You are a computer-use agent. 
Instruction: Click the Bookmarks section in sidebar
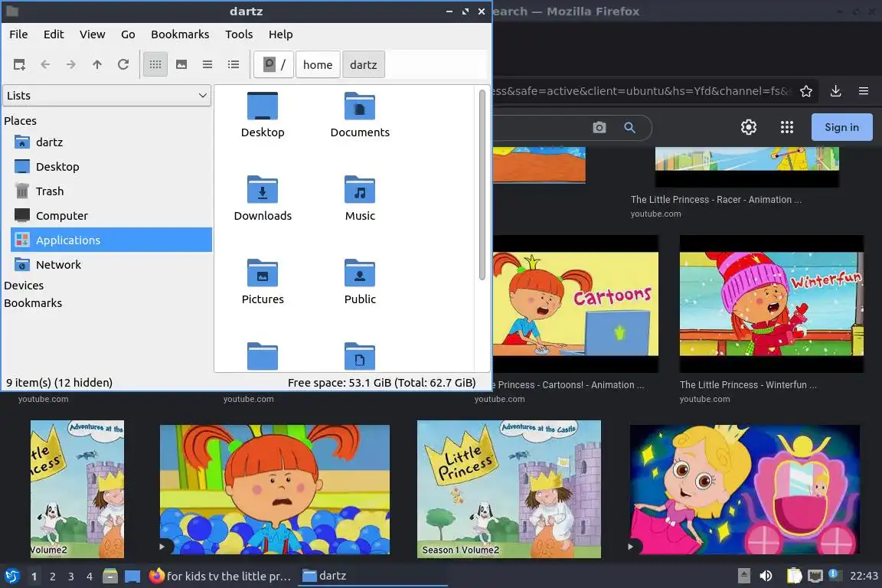click(x=33, y=302)
